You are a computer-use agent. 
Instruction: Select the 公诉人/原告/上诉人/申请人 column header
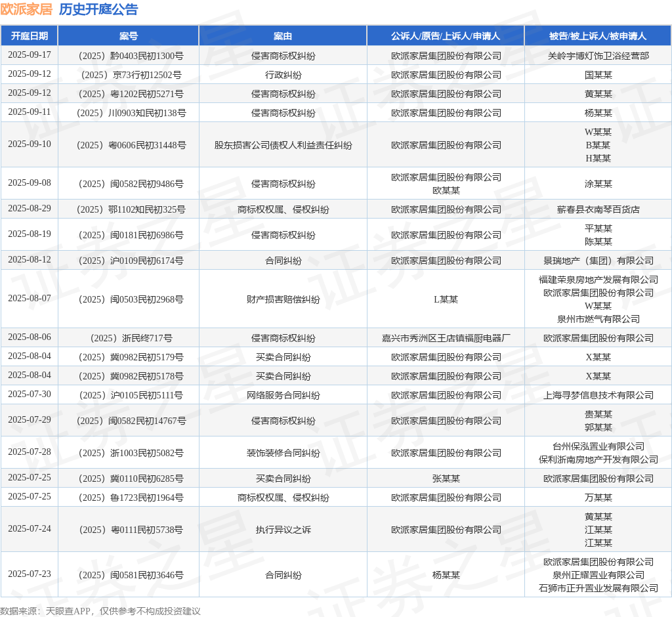446,36
